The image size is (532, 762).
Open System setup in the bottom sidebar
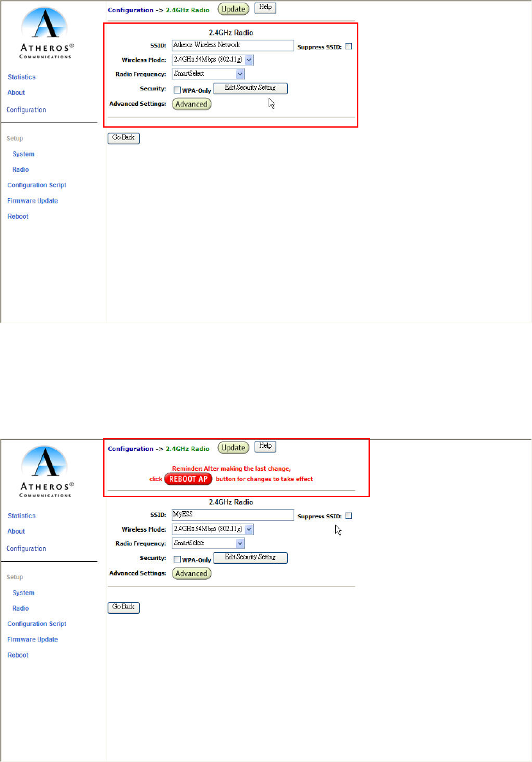click(x=23, y=593)
